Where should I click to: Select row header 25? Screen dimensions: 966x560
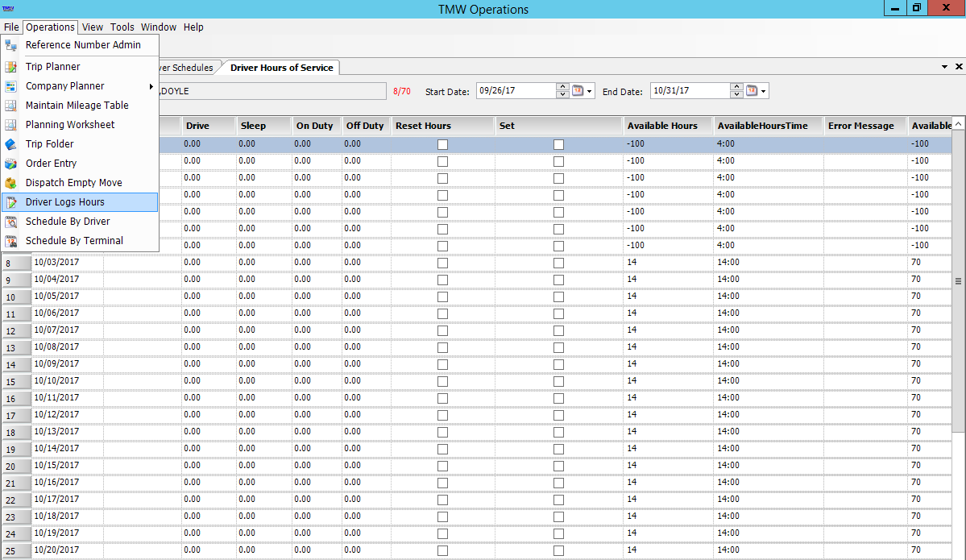tap(17, 551)
